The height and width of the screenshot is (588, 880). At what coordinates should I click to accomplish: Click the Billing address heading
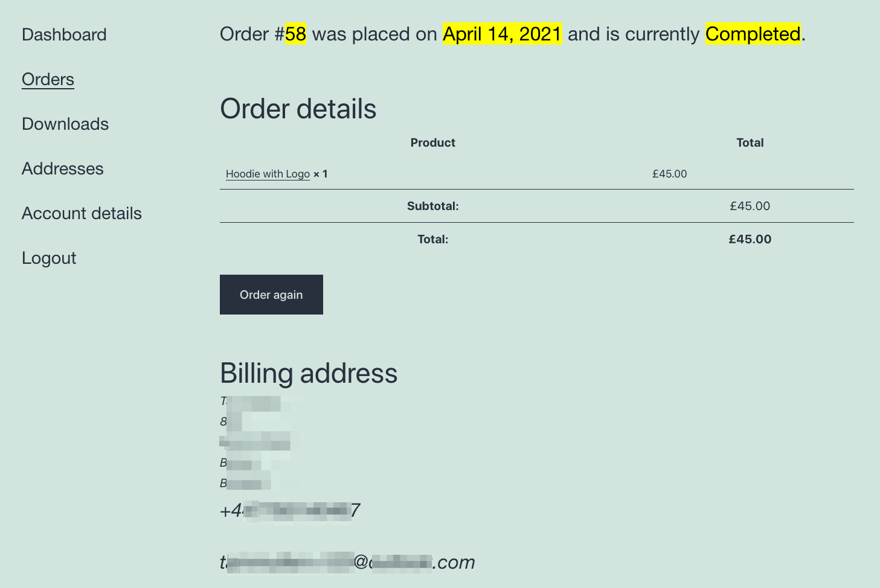pyautogui.click(x=309, y=373)
